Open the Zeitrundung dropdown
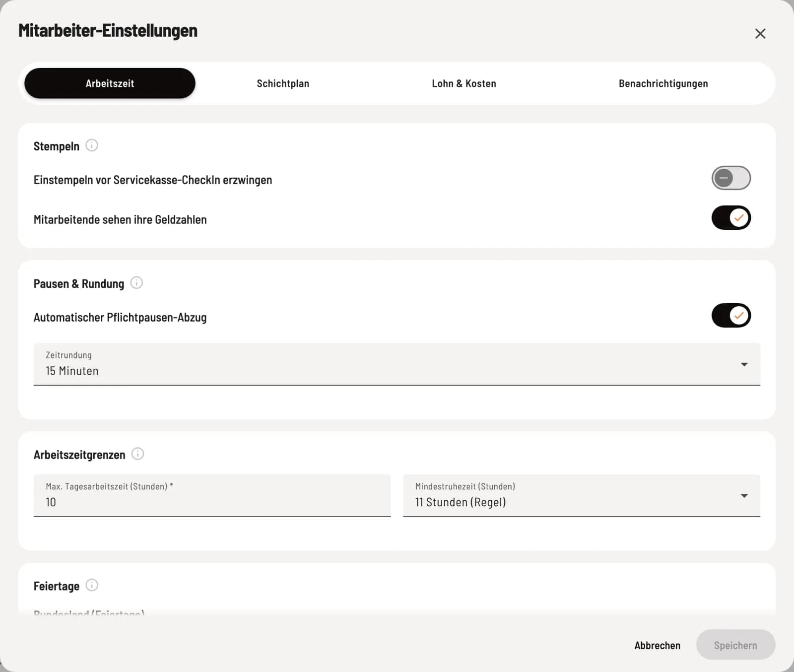Viewport: 794px width, 672px height. 397,364
